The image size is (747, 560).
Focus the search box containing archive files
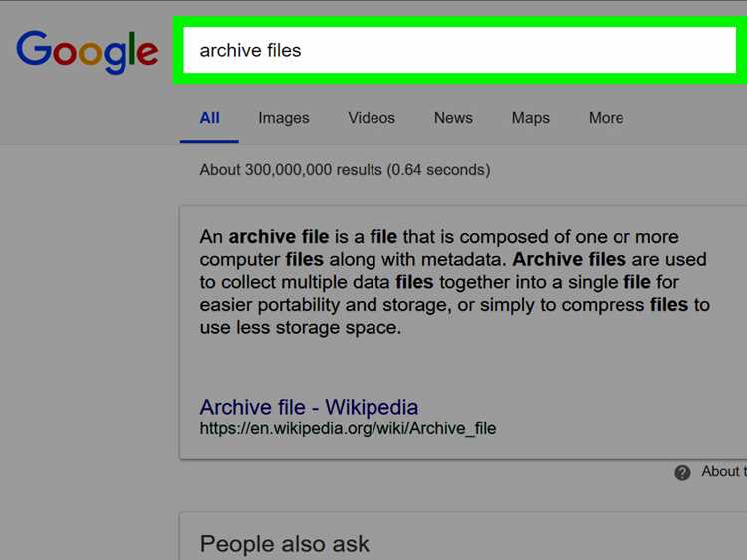[460, 50]
